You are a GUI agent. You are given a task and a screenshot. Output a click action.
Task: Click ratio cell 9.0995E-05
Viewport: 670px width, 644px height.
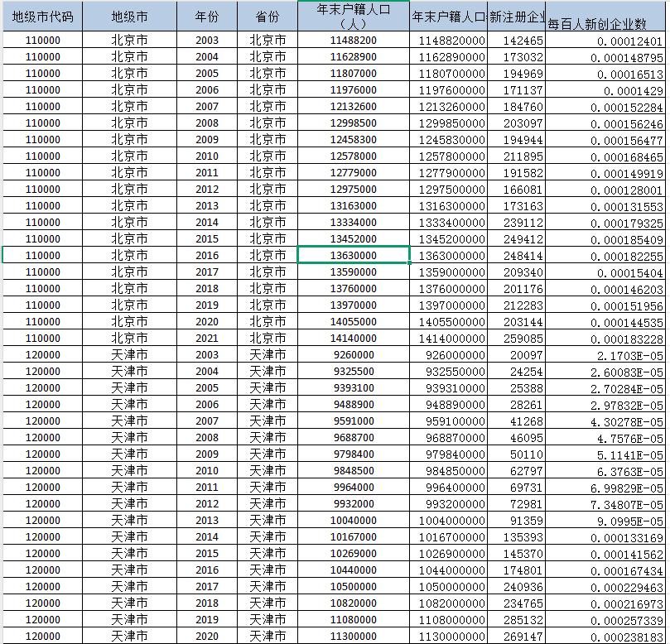605,521
